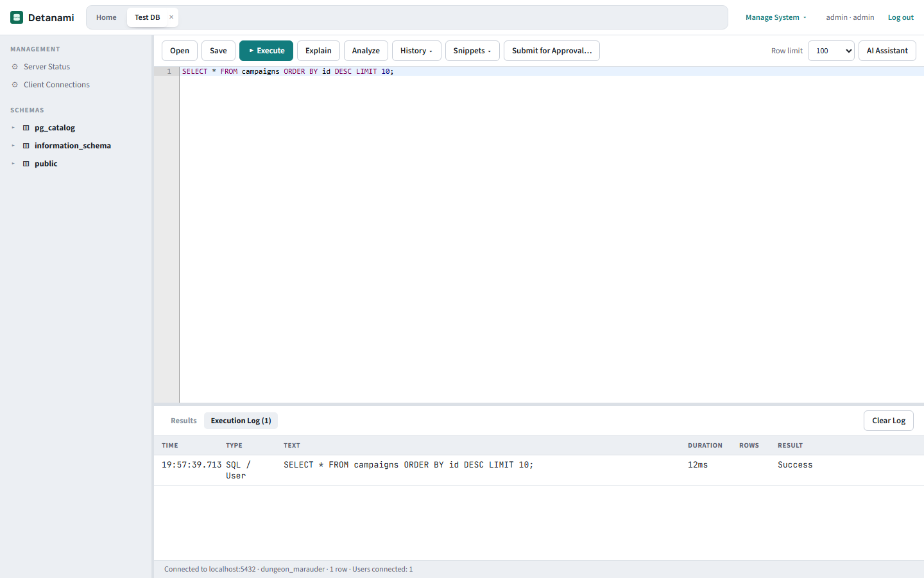Click the Analyze button
924x578 pixels.
pyautogui.click(x=366, y=51)
